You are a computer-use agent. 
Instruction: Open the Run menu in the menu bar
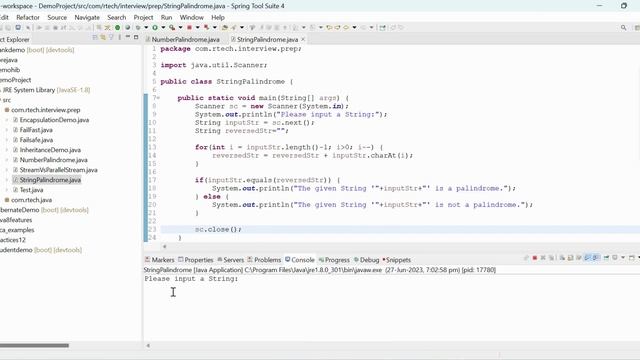point(166,18)
